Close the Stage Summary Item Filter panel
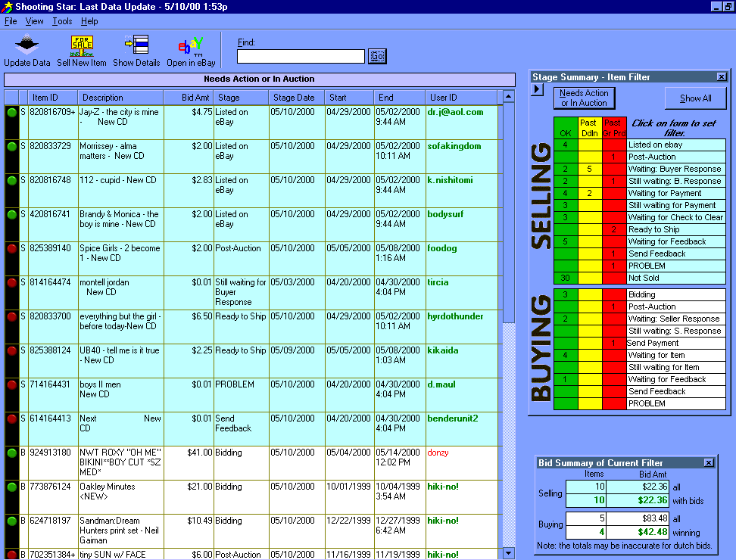Viewport: 736px width, 560px height. 722,77
